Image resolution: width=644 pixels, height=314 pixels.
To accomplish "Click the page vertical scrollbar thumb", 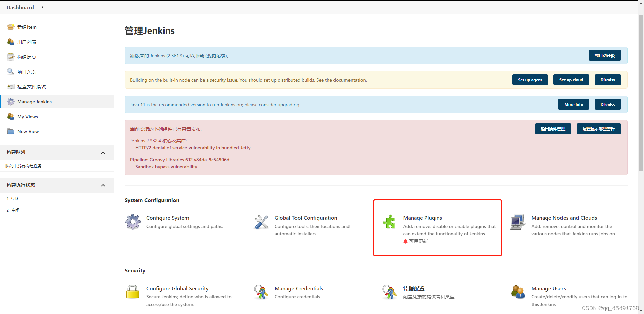I will pyautogui.click(x=641, y=92).
